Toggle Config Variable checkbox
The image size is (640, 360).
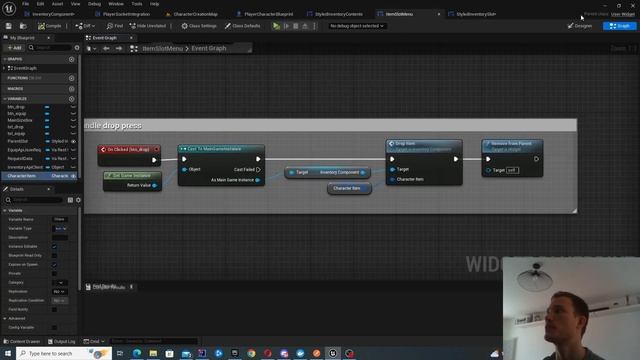click(54, 327)
